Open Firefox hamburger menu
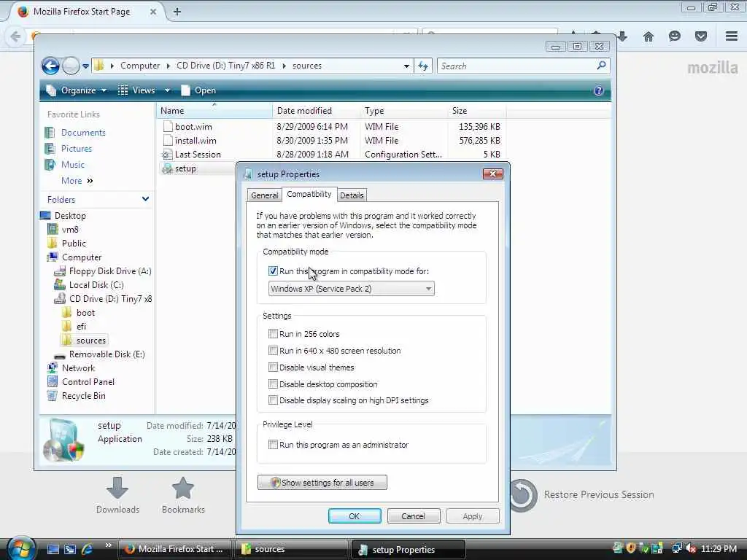This screenshot has width=747, height=560. pyautogui.click(x=732, y=36)
